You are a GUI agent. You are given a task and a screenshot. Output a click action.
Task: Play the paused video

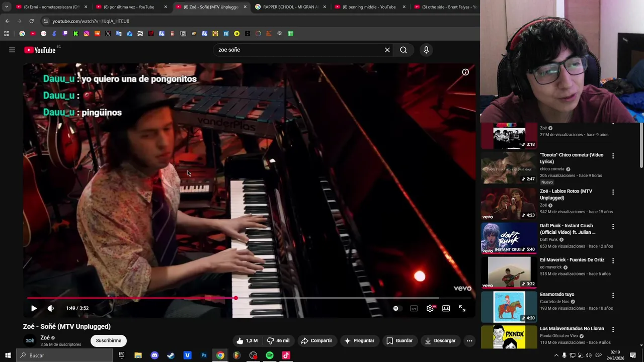[34, 308]
